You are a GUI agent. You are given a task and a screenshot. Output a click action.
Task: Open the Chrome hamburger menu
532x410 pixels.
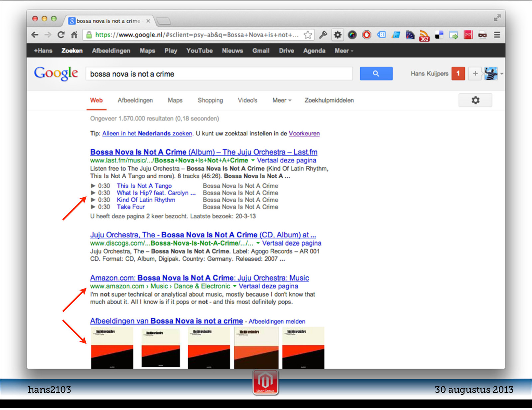pos(497,35)
